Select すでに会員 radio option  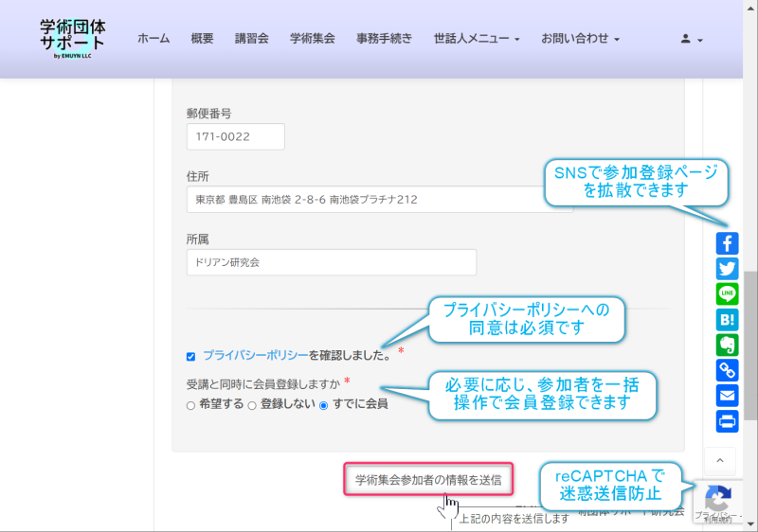[x=323, y=404]
